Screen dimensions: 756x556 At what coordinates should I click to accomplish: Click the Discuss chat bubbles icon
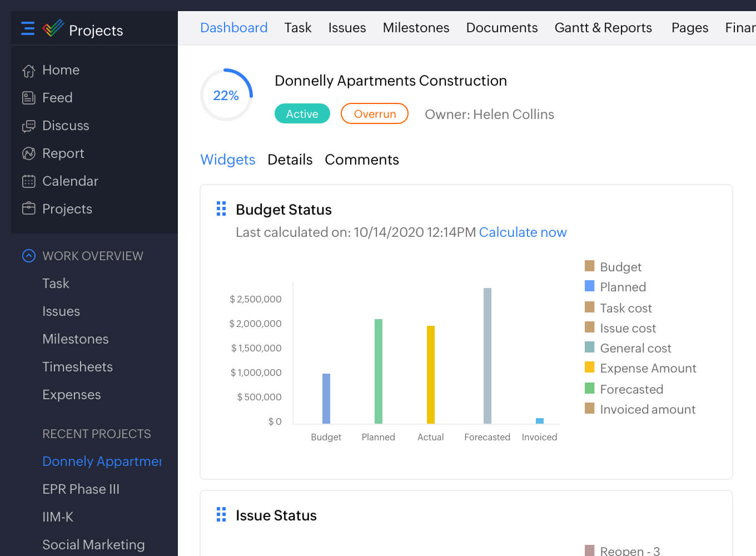click(28, 126)
